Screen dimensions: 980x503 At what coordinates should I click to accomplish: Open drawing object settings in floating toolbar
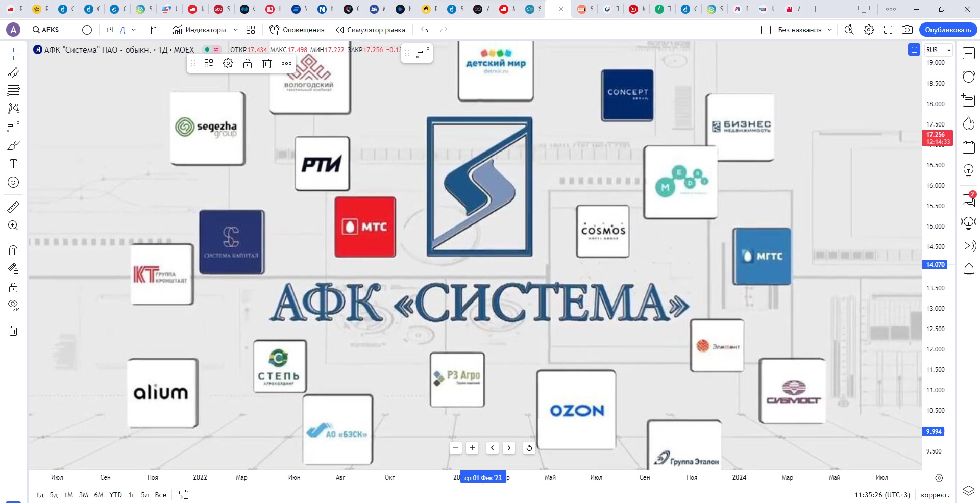coord(228,63)
